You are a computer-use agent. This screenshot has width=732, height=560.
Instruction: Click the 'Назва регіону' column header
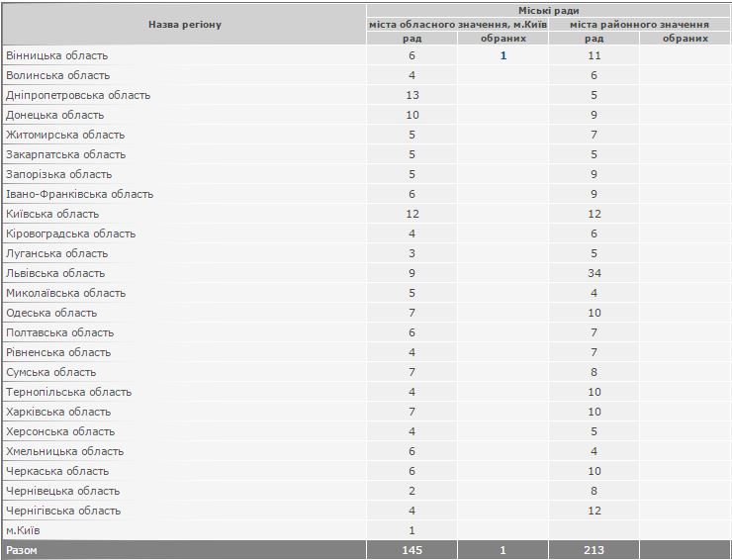(185, 24)
